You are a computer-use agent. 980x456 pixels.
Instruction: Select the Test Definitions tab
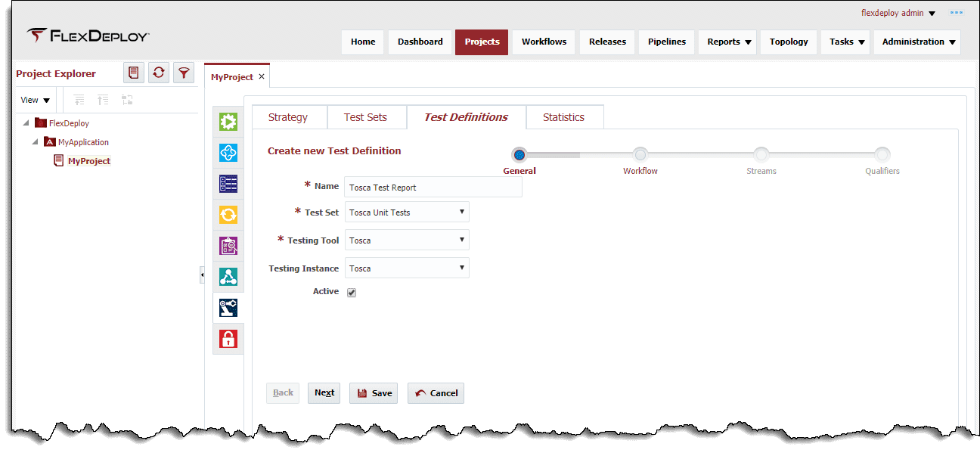click(466, 117)
